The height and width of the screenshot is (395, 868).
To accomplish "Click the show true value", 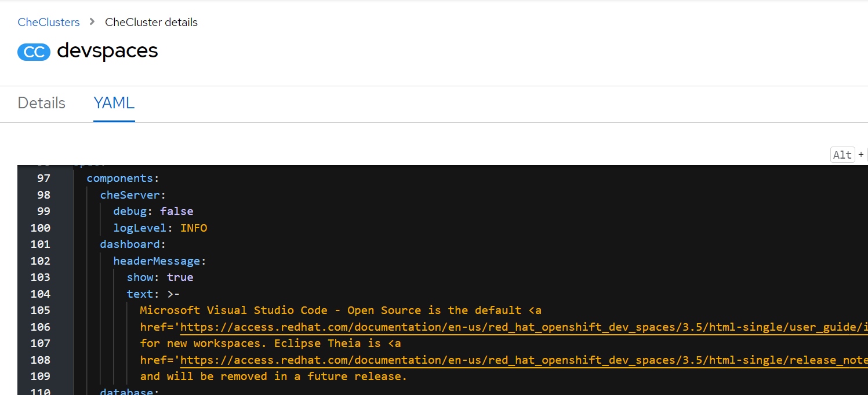I will tap(180, 277).
